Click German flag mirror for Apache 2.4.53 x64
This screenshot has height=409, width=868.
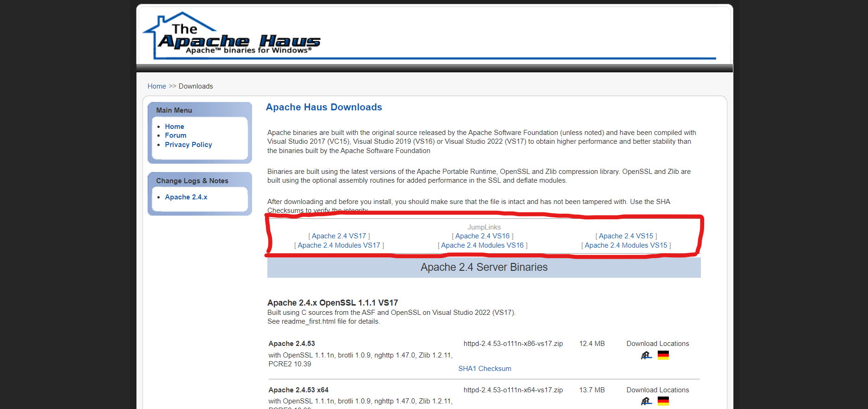[x=663, y=401]
